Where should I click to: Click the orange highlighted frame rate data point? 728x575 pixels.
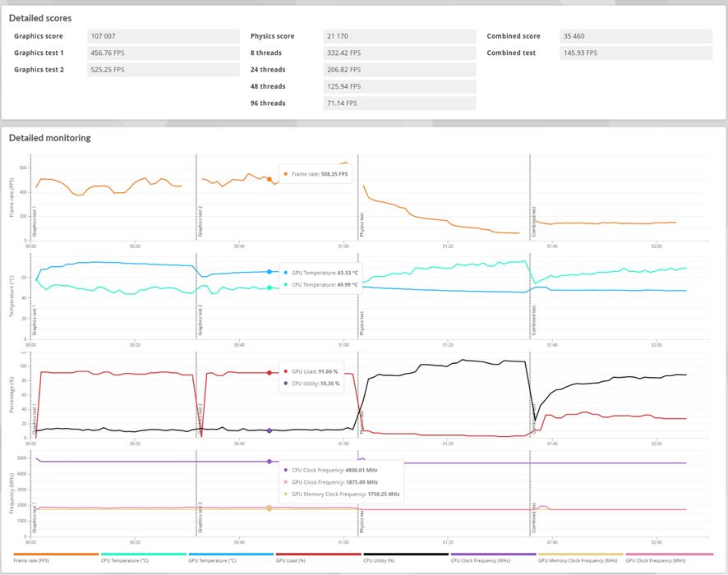tap(270, 179)
